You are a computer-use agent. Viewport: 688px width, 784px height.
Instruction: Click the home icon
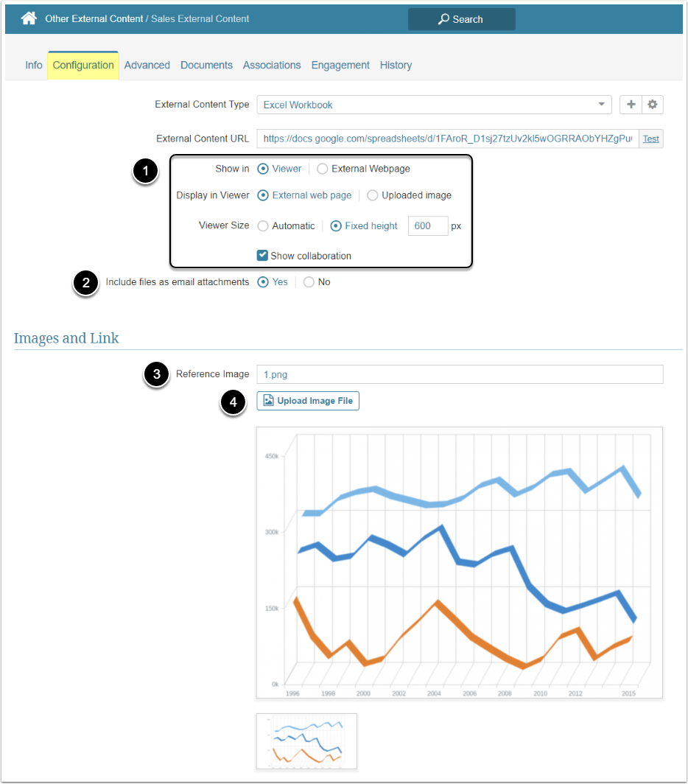click(x=29, y=18)
